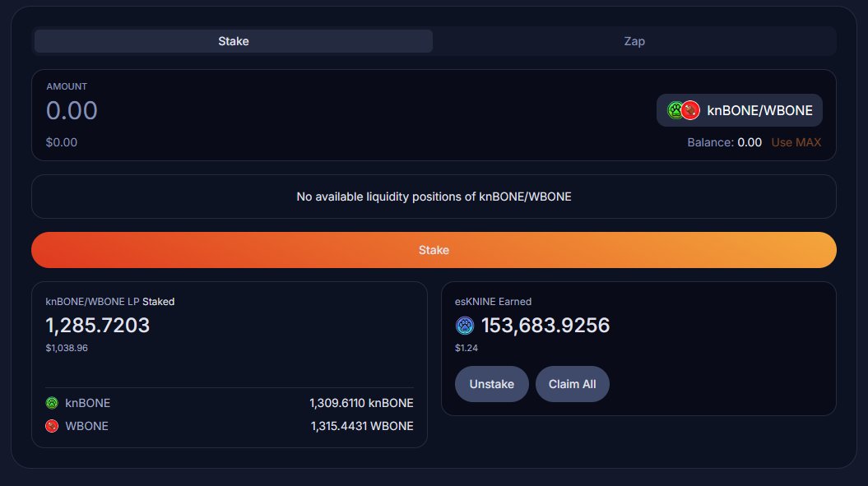Click the $1,038.96 staked value

coord(67,348)
